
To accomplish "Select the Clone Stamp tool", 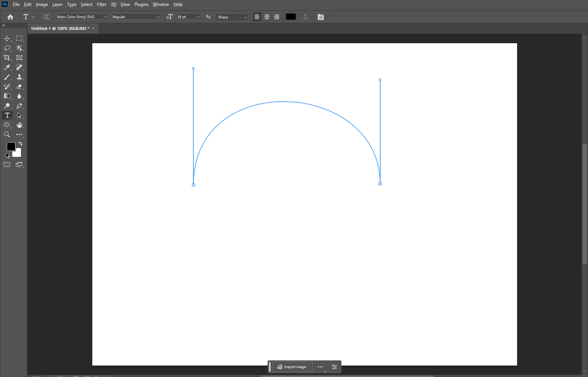I will coord(19,77).
